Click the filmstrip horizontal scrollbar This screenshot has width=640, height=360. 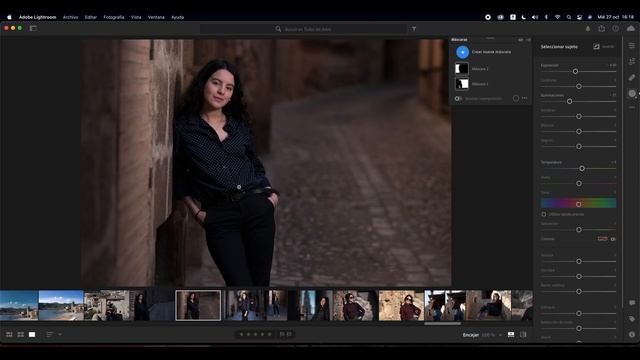442,324
